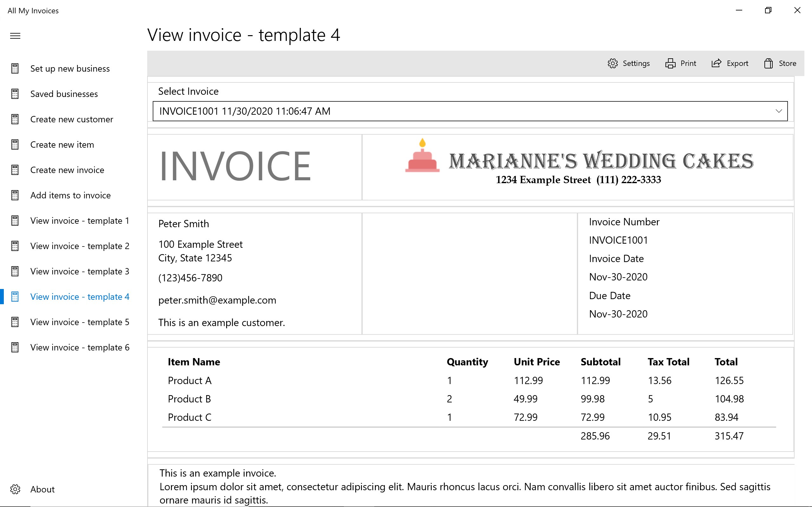
Task: Click the icon beside Add items to invoice
Action: 15,195
